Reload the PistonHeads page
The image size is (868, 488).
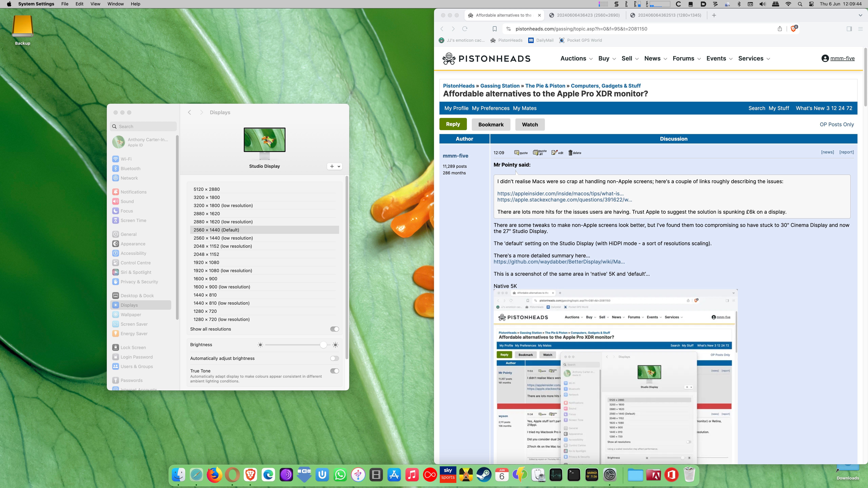[465, 29]
